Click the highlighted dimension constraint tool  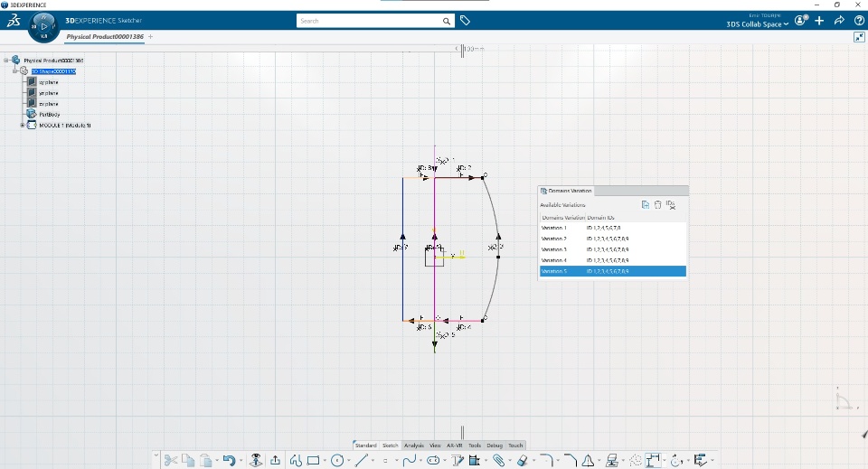click(653, 460)
